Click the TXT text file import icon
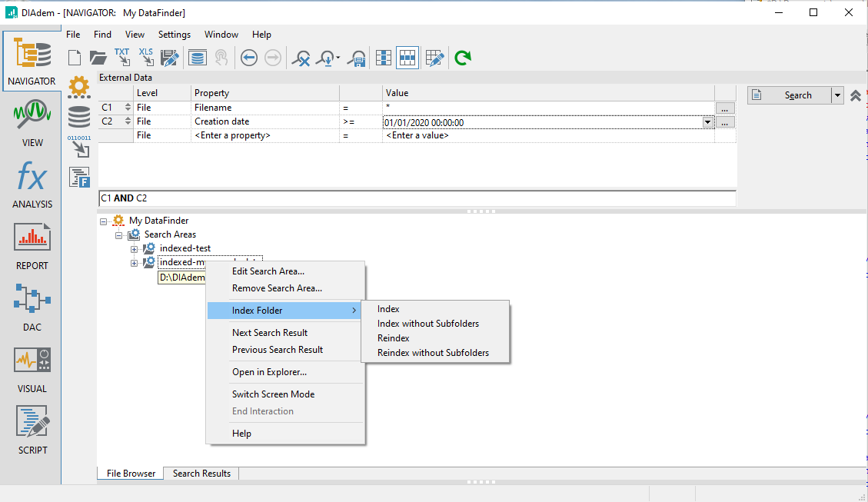 point(122,58)
